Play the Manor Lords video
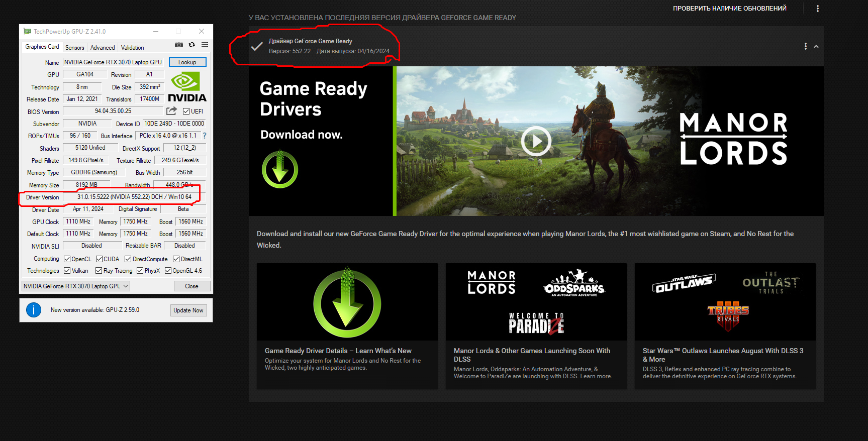Viewport: 868px width, 441px height. (535, 141)
